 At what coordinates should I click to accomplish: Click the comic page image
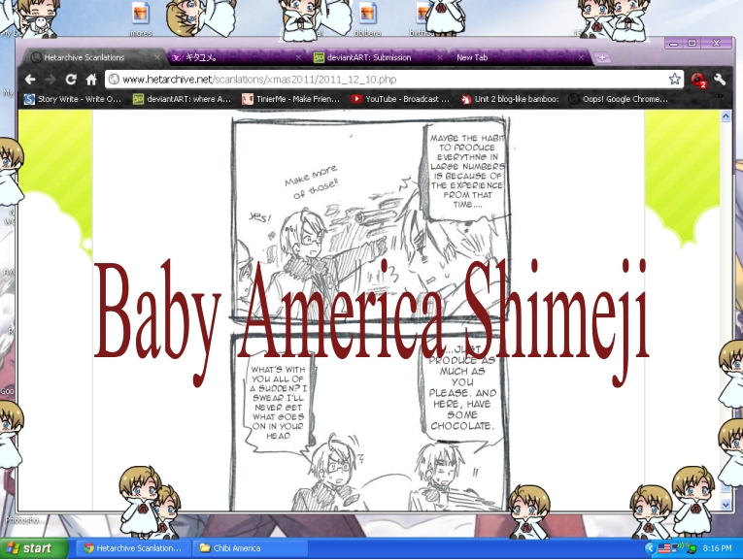(371, 313)
